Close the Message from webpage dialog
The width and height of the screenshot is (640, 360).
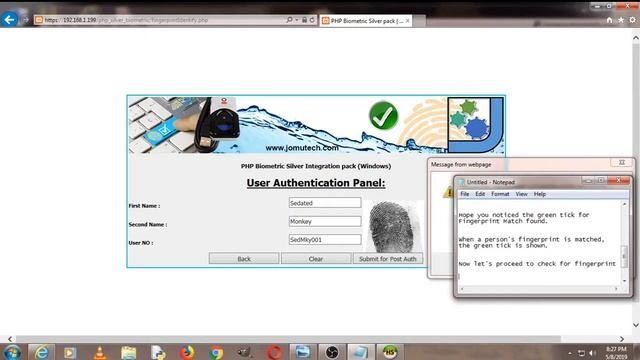tap(622, 162)
